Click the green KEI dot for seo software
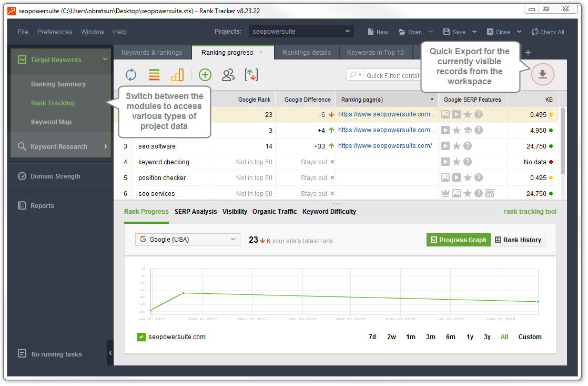The width and height of the screenshot is (588, 386). (551, 146)
